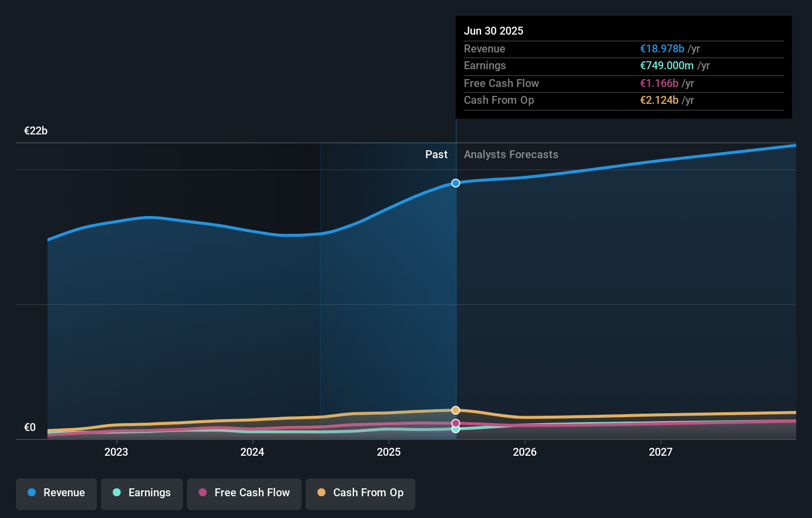Click the pink Free Cash Flow legend dot
Screen dimensions: 812x518
pyautogui.click(x=201, y=493)
